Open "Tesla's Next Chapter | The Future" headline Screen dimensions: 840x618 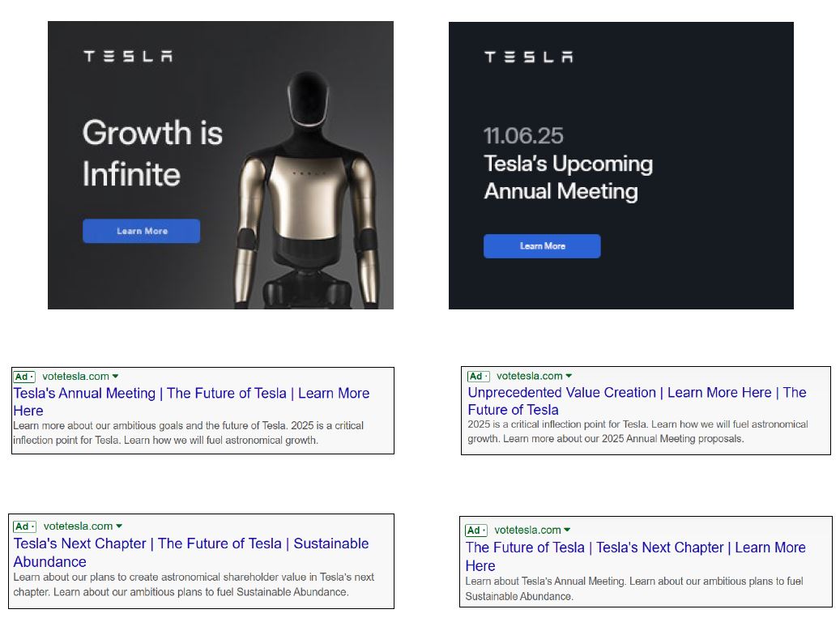[x=191, y=543]
